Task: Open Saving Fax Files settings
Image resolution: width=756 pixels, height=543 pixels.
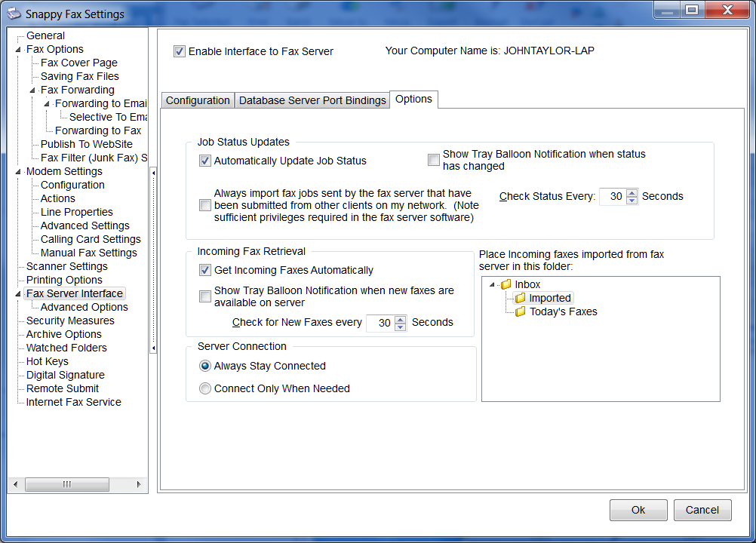Action: (x=79, y=76)
